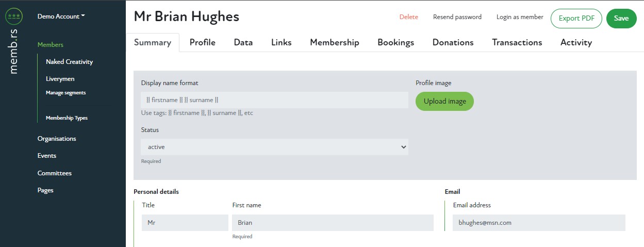Select the Liverymen segment

point(61,79)
